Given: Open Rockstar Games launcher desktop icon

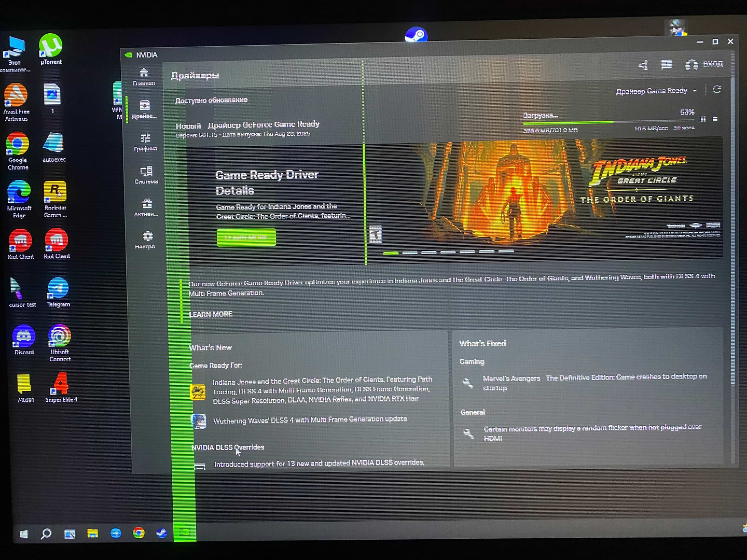Looking at the screenshot, I should point(55,199).
